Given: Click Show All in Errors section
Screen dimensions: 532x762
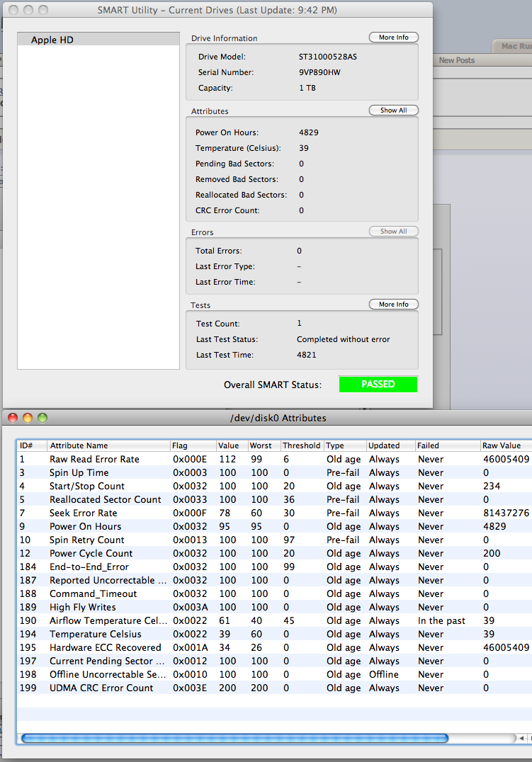Looking at the screenshot, I should (x=393, y=232).
